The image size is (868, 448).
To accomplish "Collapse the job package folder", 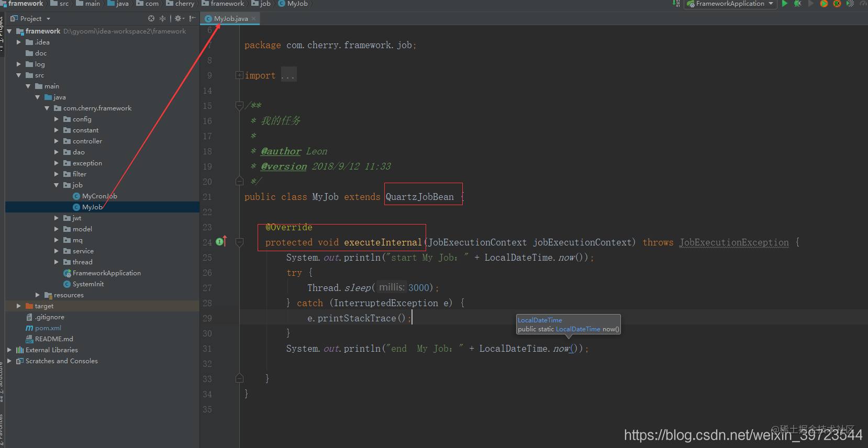I will [57, 185].
